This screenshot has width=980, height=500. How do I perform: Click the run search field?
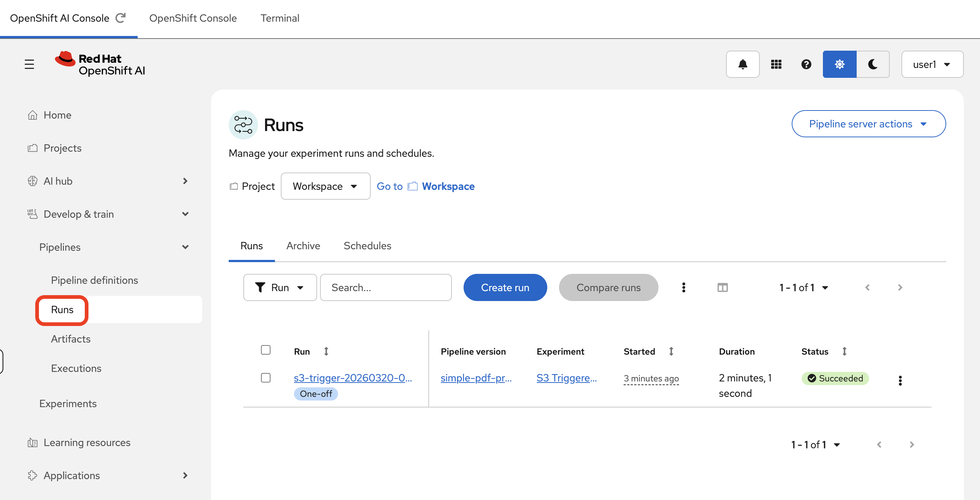385,287
